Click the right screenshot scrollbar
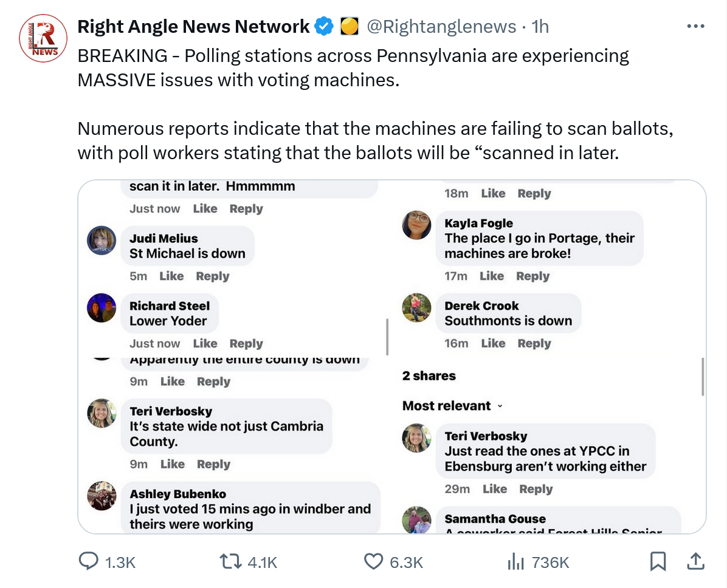 pyautogui.click(x=703, y=377)
